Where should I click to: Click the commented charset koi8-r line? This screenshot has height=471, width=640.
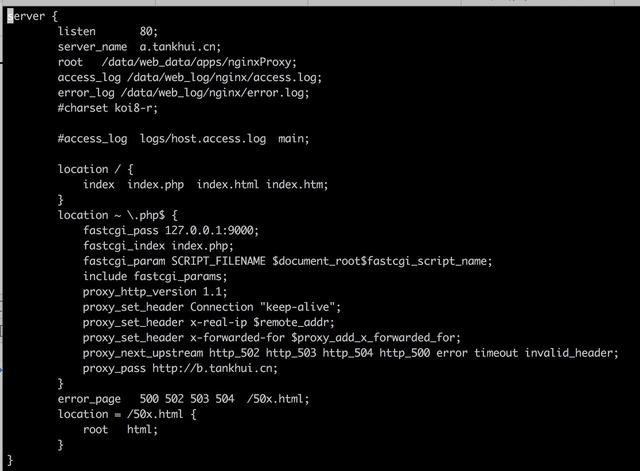(x=108, y=108)
